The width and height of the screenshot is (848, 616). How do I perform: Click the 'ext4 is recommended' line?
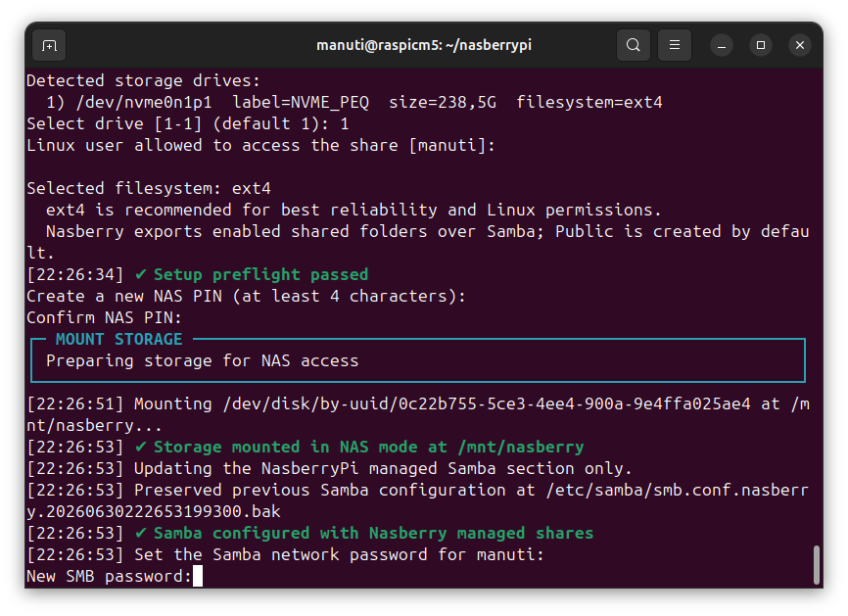click(353, 210)
